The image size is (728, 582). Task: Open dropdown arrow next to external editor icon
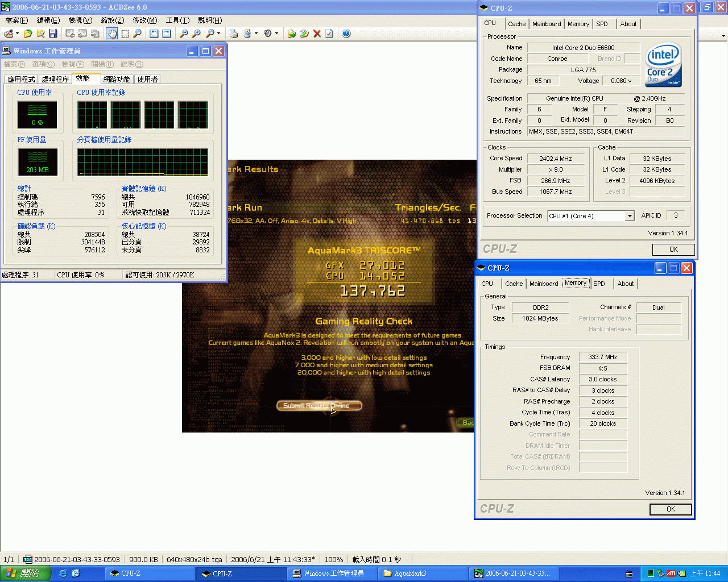(277, 34)
